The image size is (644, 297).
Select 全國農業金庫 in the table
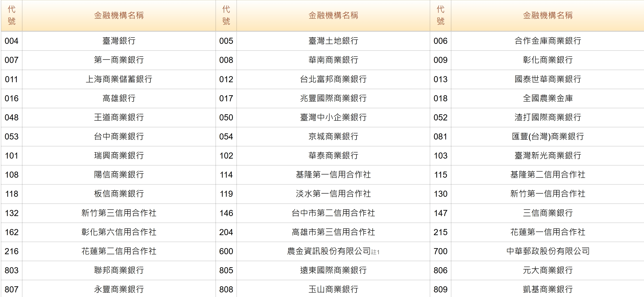click(x=548, y=98)
